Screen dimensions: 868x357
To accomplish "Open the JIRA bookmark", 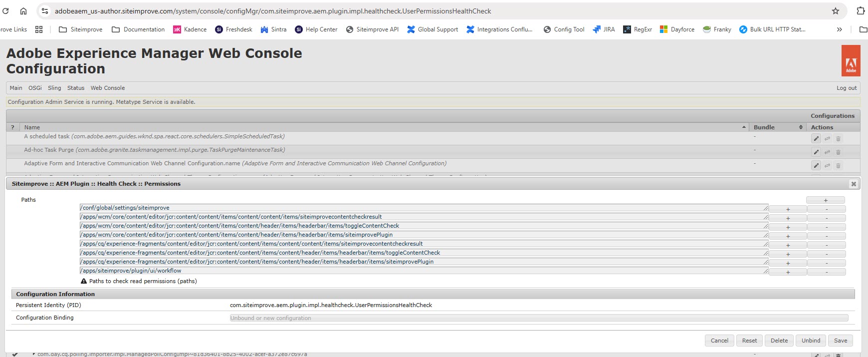I will tap(604, 29).
